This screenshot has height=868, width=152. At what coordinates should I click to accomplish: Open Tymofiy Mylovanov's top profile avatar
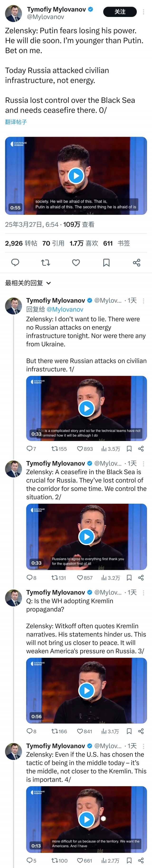click(x=14, y=14)
